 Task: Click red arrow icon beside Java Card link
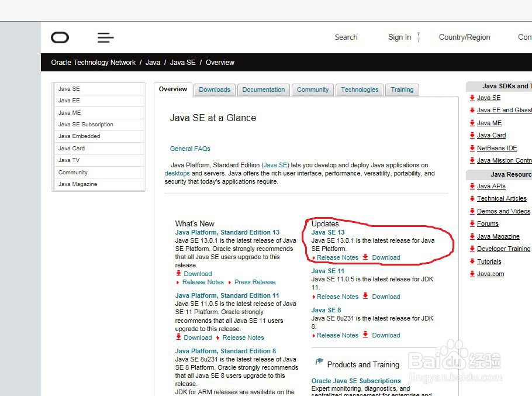[472, 135]
